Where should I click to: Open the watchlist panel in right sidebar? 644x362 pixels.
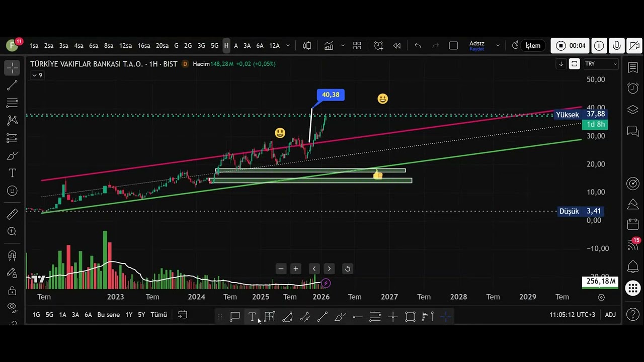633,68
